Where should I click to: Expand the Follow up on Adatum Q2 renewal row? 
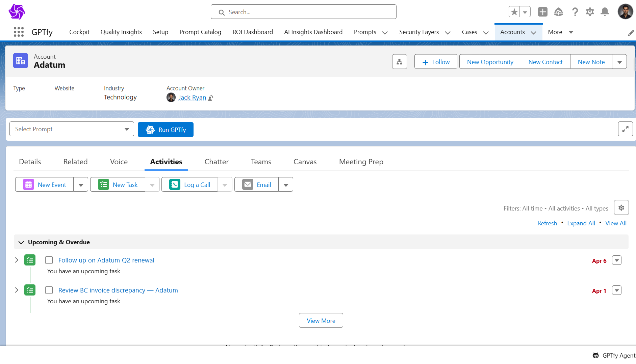(x=17, y=260)
